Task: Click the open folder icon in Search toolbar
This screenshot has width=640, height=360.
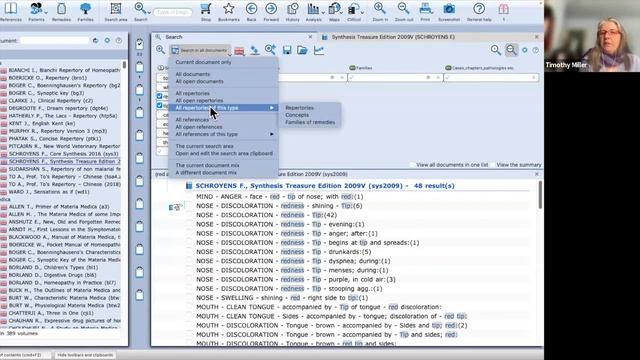Action: point(302,50)
